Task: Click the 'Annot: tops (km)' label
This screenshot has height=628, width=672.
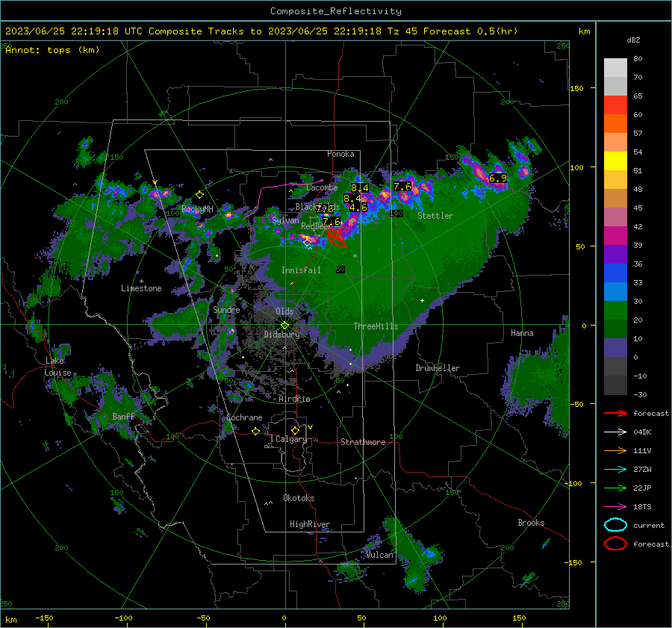Action: pyautogui.click(x=52, y=50)
